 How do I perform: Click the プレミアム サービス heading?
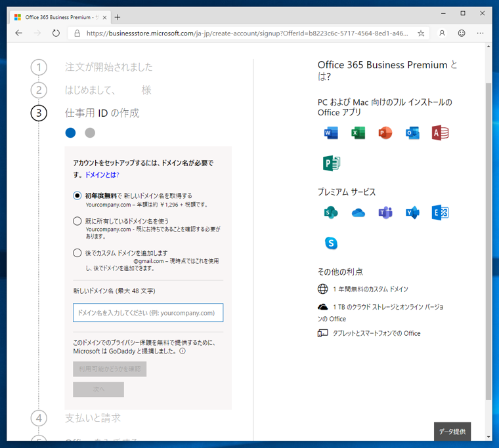347,192
